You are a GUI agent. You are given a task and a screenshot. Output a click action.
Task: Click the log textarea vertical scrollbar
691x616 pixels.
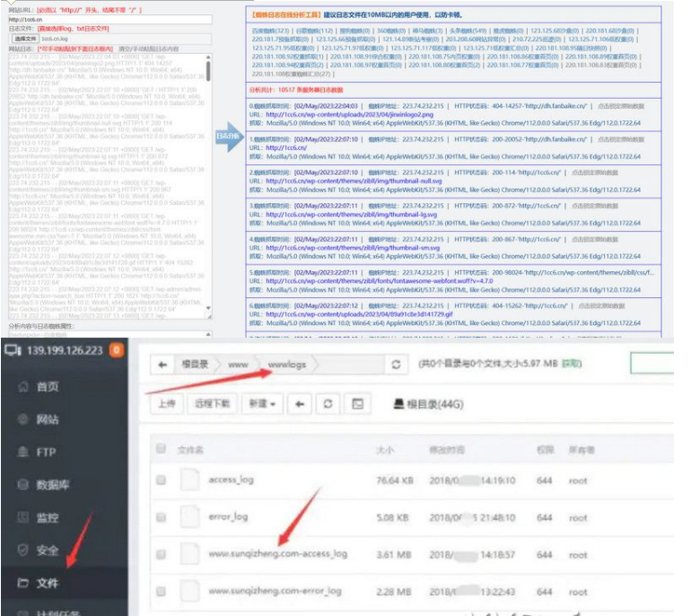point(209,180)
